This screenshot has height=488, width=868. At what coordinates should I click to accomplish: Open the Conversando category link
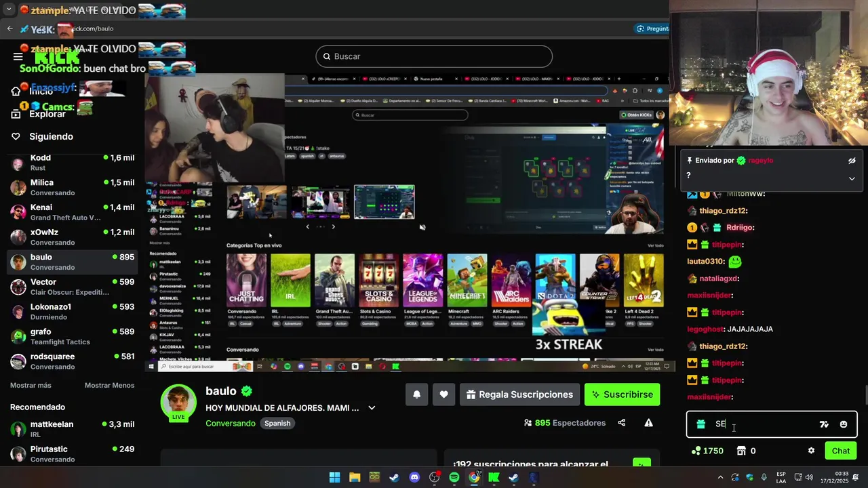(x=231, y=423)
